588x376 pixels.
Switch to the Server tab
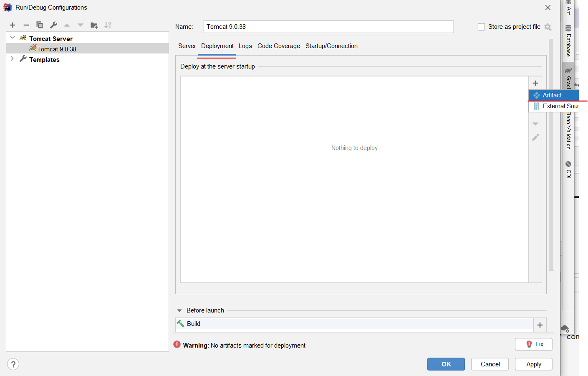[187, 46]
